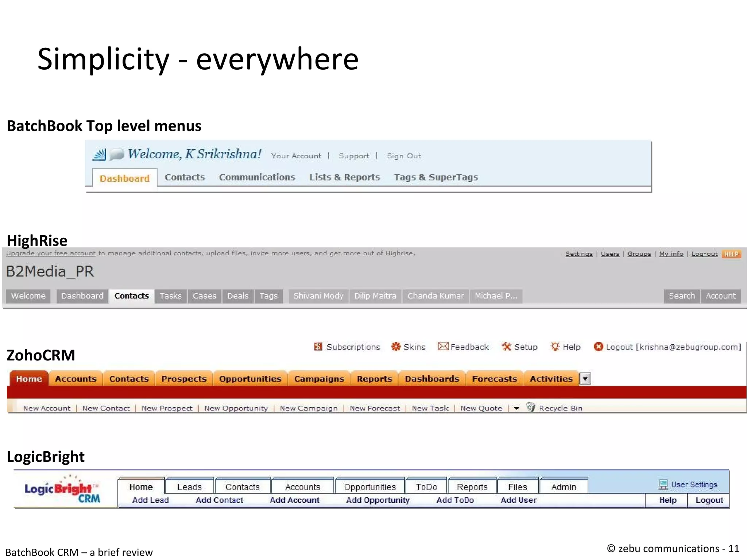Screen dimensions: 747x560
Task: Open Dilip Maitra contact tab
Action: pyautogui.click(x=375, y=296)
